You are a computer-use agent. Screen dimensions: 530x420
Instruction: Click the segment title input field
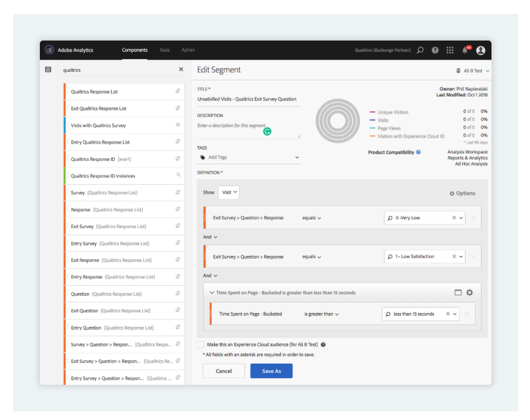click(x=249, y=100)
